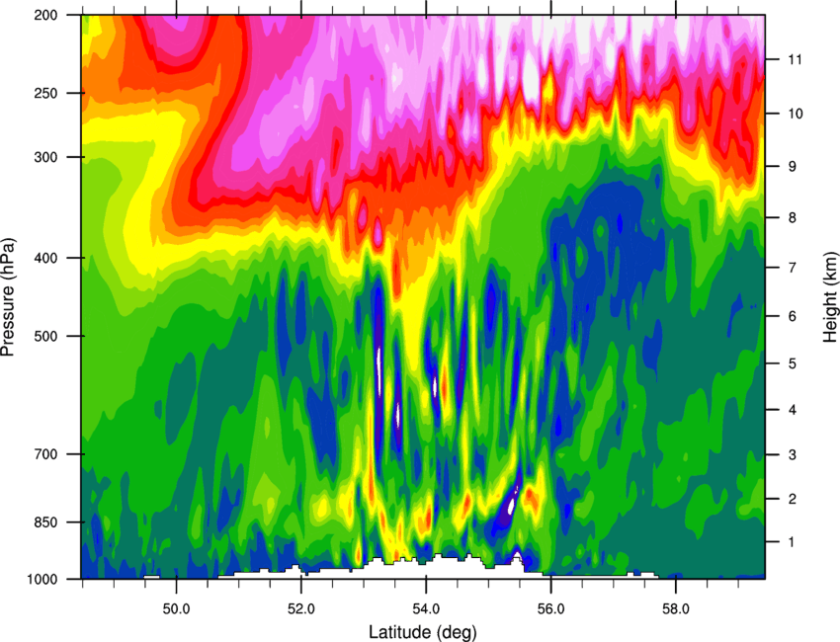Click the 54.0 latitude tick label

426,608
